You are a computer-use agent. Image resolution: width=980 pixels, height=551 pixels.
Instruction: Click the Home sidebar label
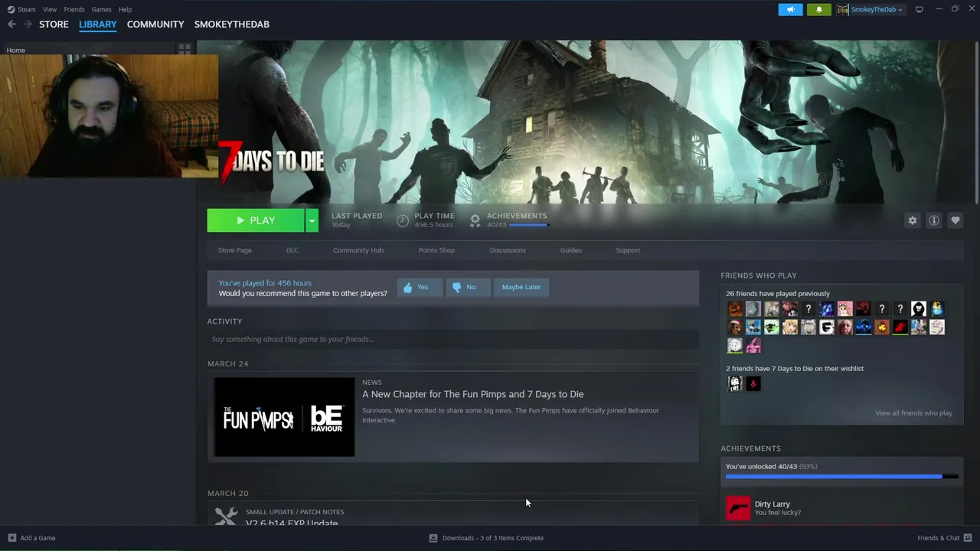coord(15,51)
